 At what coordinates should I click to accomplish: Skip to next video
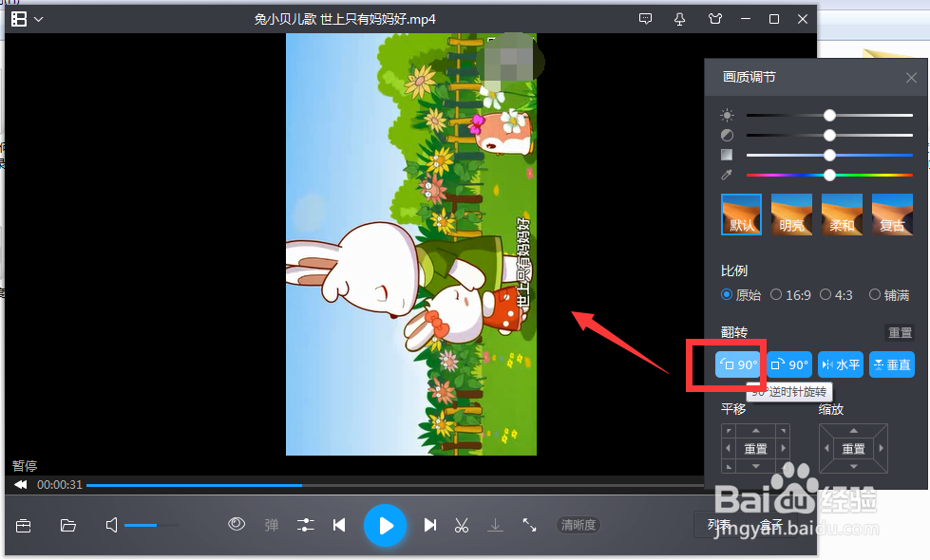(x=430, y=525)
